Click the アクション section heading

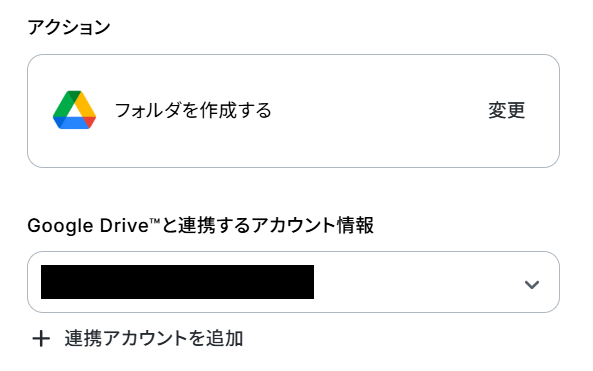(x=69, y=27)
